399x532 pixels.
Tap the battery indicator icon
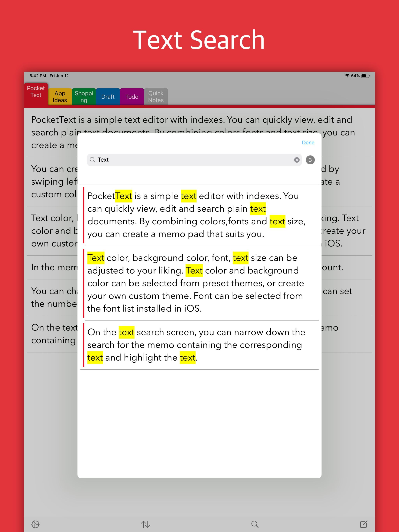click(x=365, y=76)
